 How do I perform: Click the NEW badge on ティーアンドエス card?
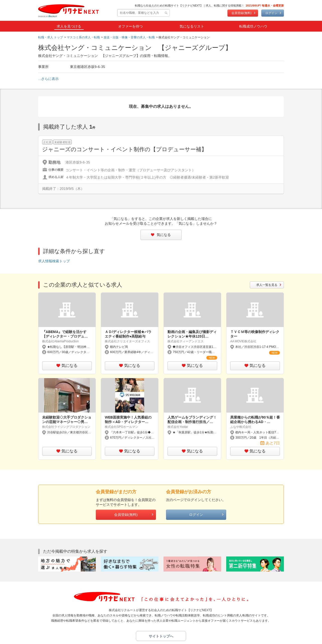tap(212, 358)
